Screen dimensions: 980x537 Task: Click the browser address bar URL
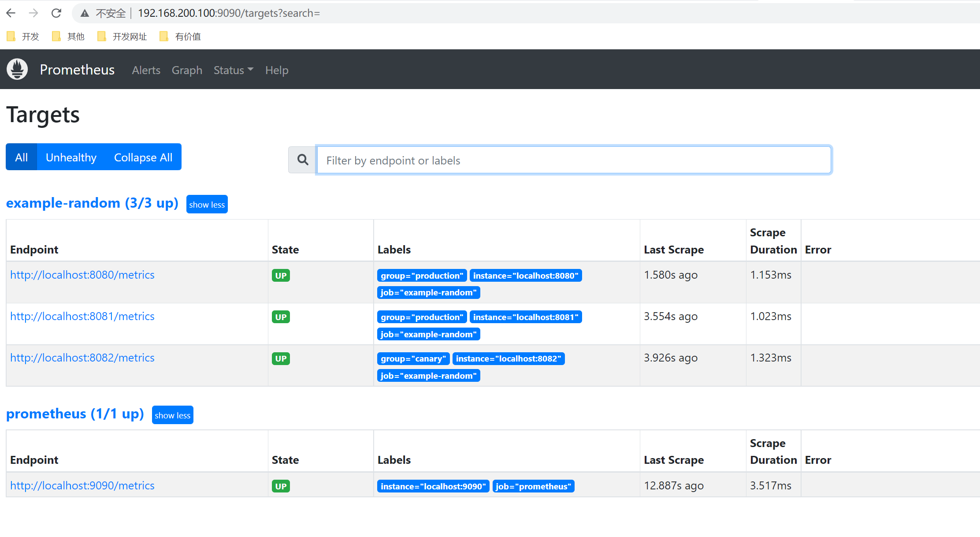[x=229, y=13]
